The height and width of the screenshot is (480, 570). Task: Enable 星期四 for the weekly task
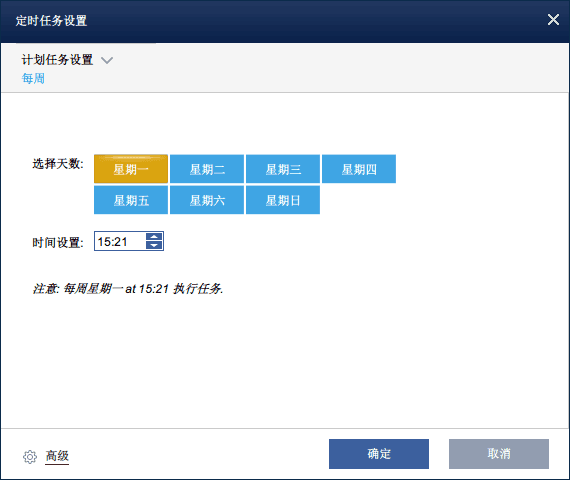coord(359,169)
